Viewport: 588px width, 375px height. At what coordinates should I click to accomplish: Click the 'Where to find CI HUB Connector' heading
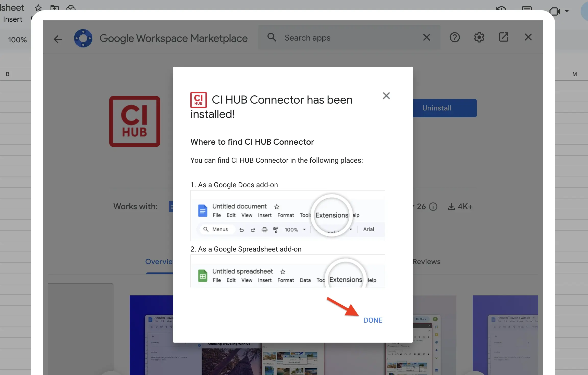tap(252, 142)
